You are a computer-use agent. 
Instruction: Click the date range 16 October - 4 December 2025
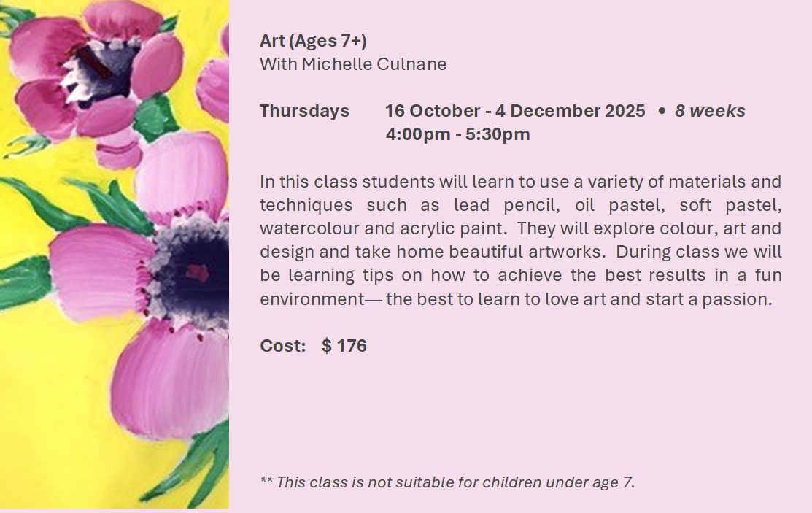[515, 111]
